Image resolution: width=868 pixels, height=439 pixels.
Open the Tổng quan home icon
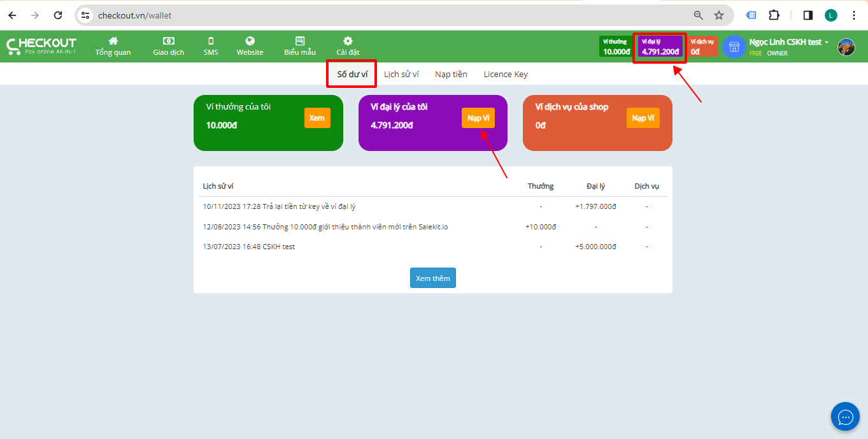coord(113,41)
